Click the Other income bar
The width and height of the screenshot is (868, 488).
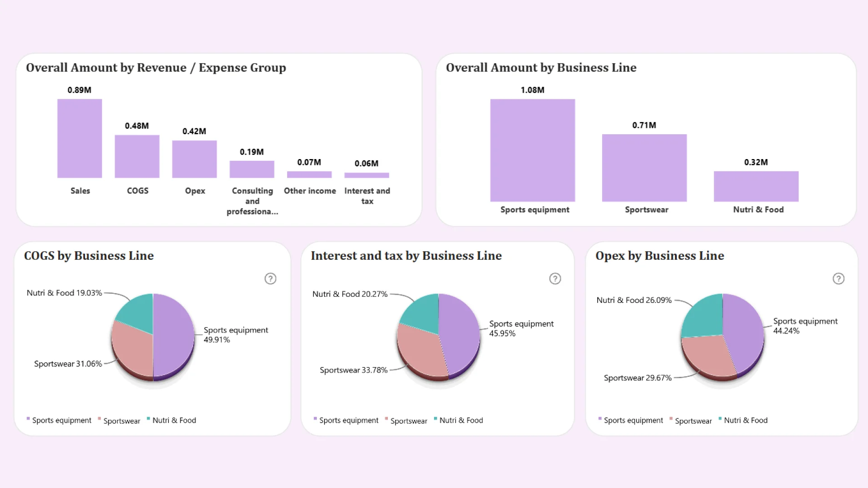coord(309,174)
